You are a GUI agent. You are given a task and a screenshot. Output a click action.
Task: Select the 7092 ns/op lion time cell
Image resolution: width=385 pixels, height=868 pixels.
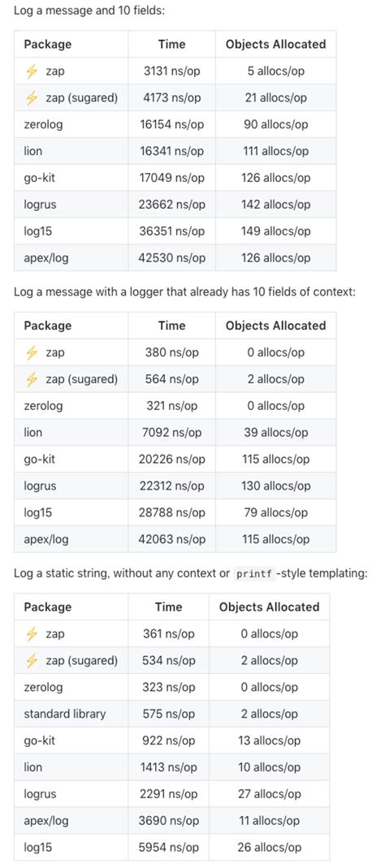(171, 432)
